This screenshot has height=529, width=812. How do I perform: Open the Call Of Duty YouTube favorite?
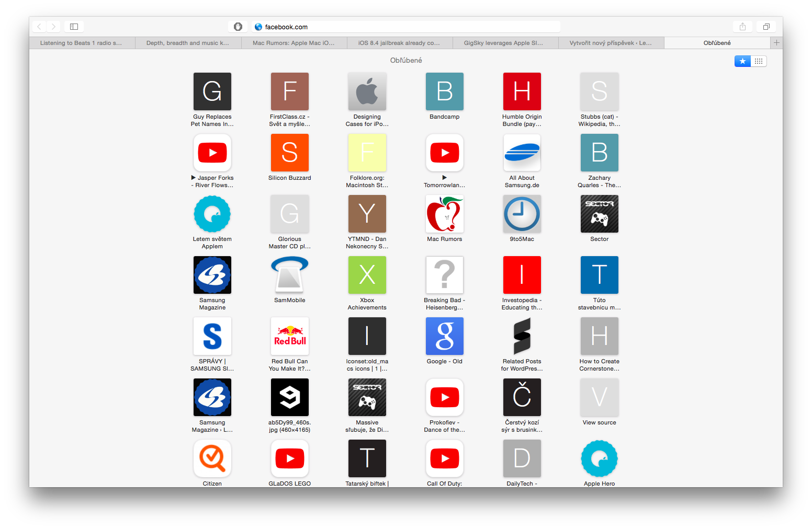point(445,458)
